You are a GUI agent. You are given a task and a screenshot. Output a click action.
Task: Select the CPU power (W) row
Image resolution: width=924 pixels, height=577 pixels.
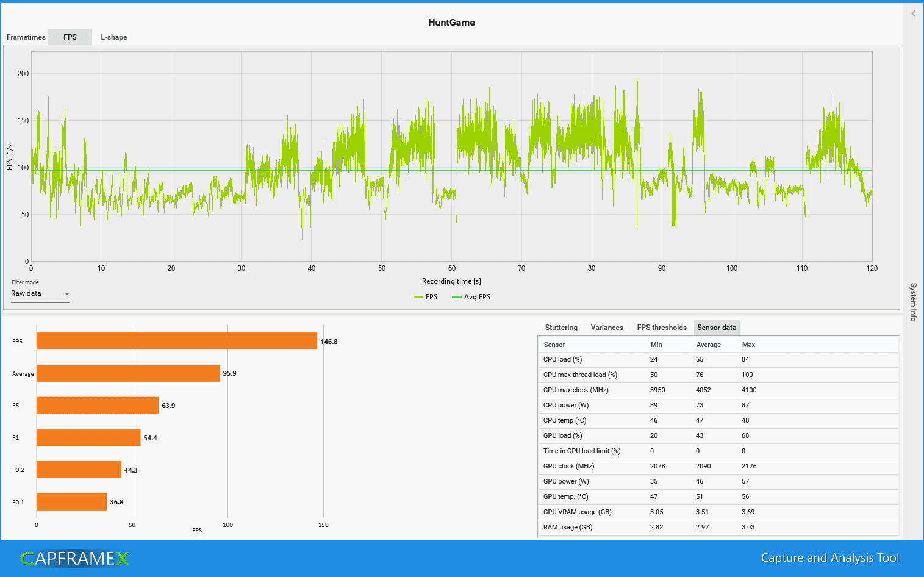click(x=718, y=406)
